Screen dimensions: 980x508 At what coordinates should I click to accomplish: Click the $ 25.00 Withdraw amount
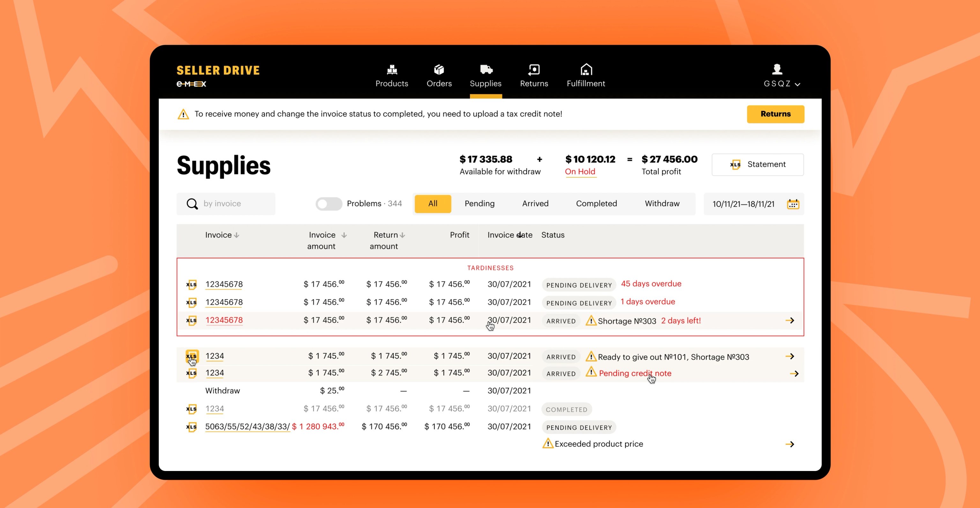[332, 391]
